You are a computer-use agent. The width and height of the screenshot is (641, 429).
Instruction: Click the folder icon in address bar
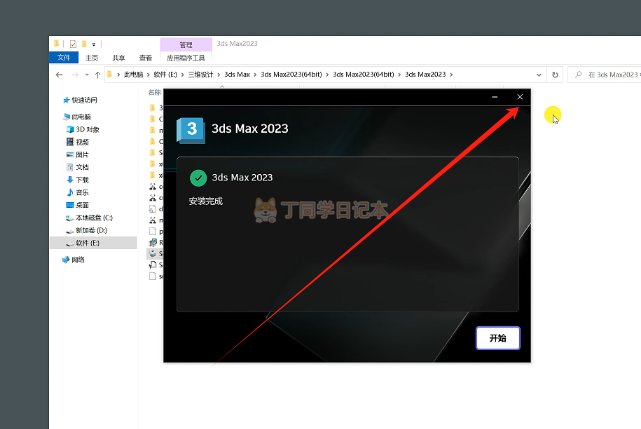(110, 74)
